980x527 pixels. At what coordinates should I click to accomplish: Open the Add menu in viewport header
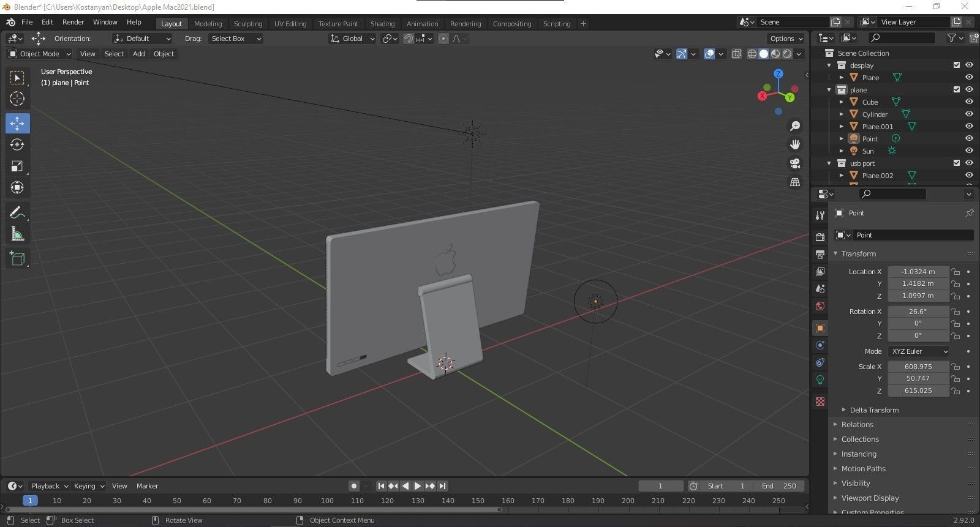pos(139,54)
